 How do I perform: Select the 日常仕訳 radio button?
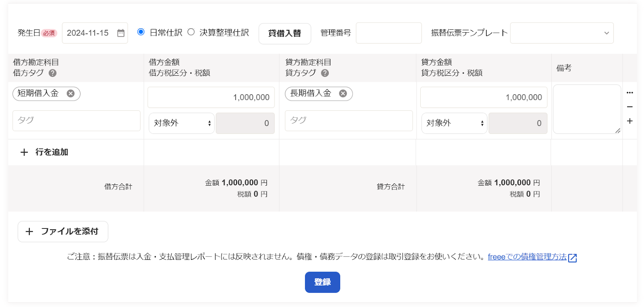click(x=141, y=32)
